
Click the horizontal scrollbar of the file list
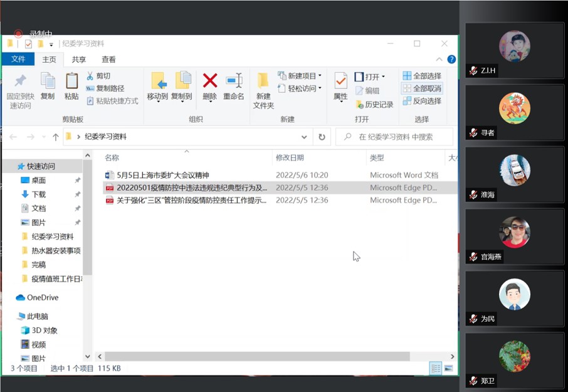pos(257,356)
